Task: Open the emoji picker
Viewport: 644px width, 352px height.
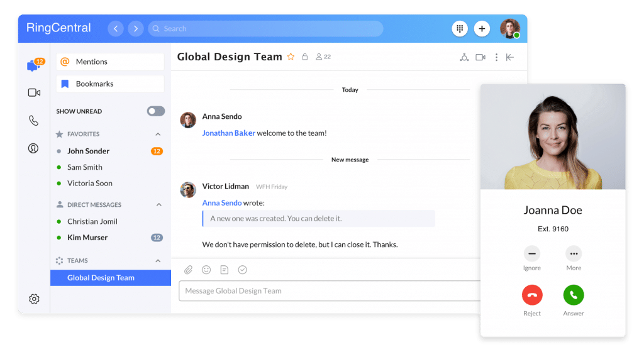Action: 206,270
